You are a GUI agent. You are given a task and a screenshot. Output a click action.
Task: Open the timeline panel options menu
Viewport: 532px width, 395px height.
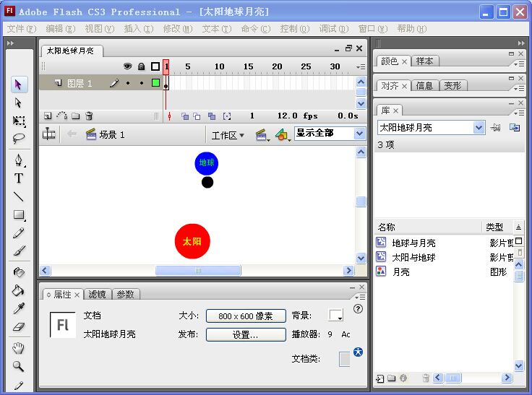361,66
